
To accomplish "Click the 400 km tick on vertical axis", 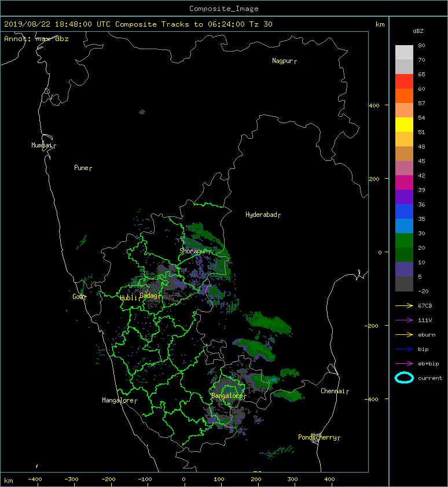I will coord(374,106).
